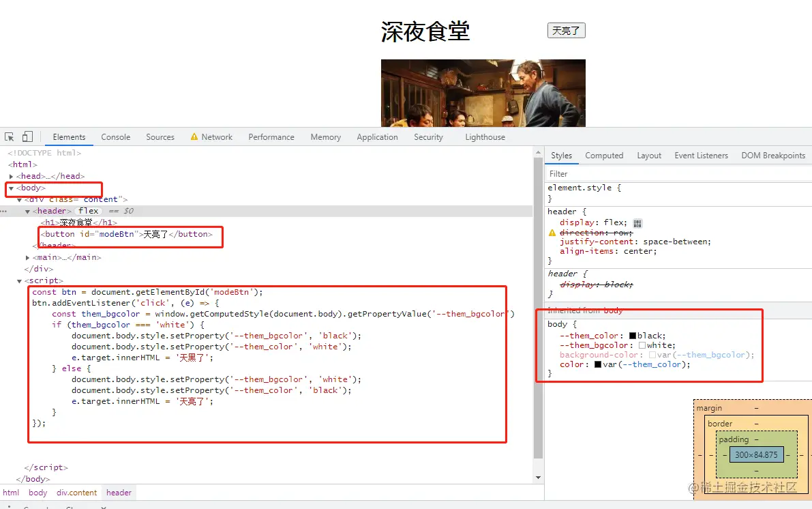Click the align-items: center declaration
Image resolution: width=812 pixels, height=509 pixels.
[608, 251]
